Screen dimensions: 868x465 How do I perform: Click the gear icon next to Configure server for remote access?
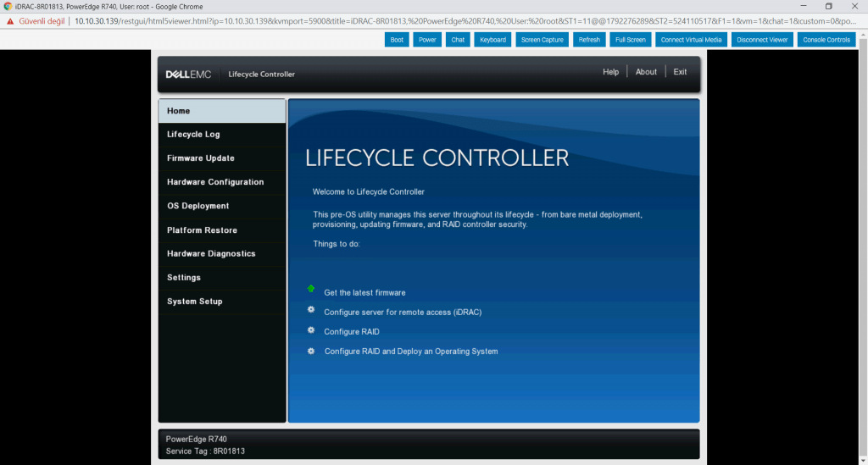coord(311,310)
